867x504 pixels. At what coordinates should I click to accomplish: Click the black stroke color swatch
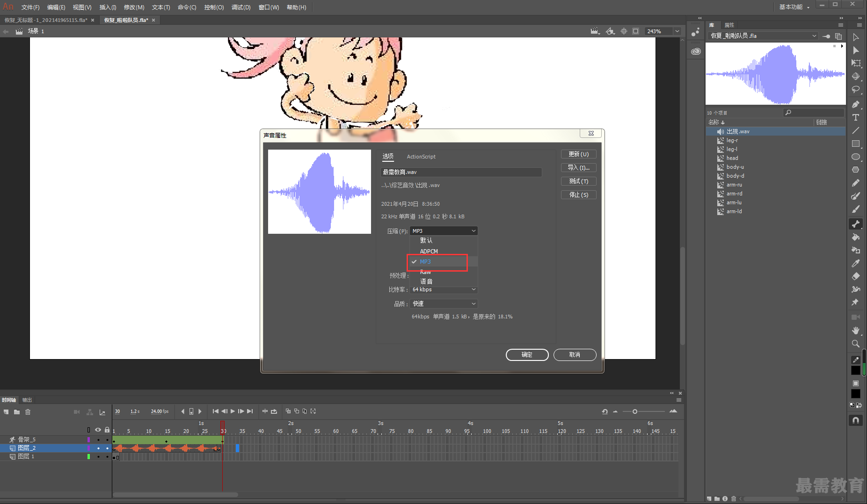tap(856, 370)
